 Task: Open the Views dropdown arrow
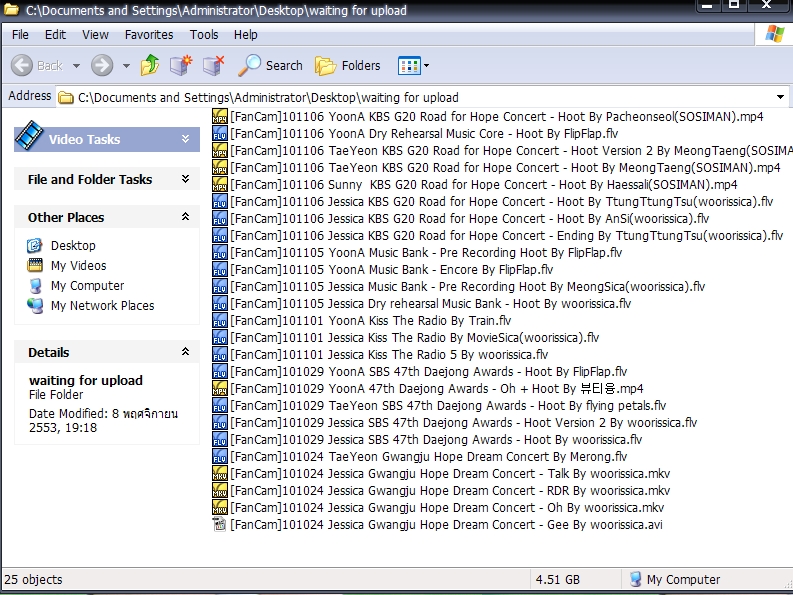(426, 65)
